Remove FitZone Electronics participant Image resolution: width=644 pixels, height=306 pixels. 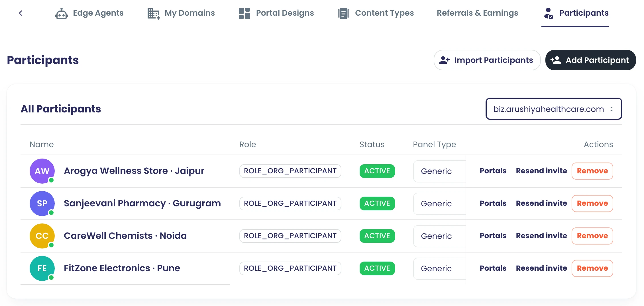pyautogui.click(x=592, y=268)
